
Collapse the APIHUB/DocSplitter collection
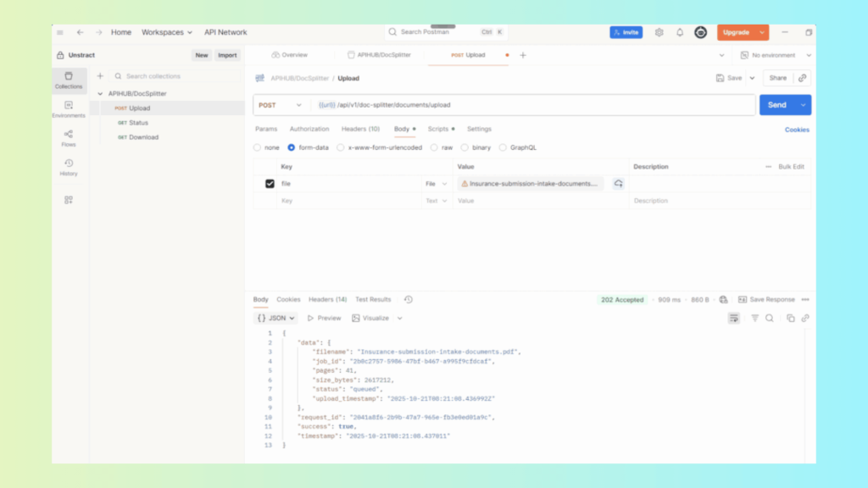pos(101,94)
